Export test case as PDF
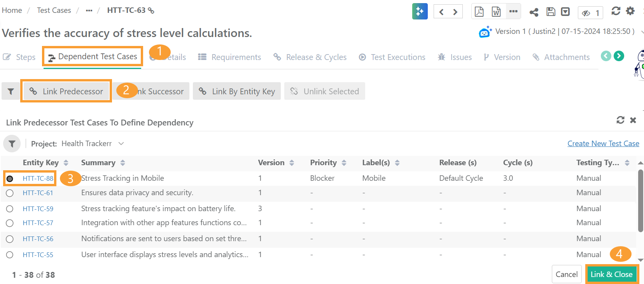Screen dimensions: 644x284 coord(479,12)
